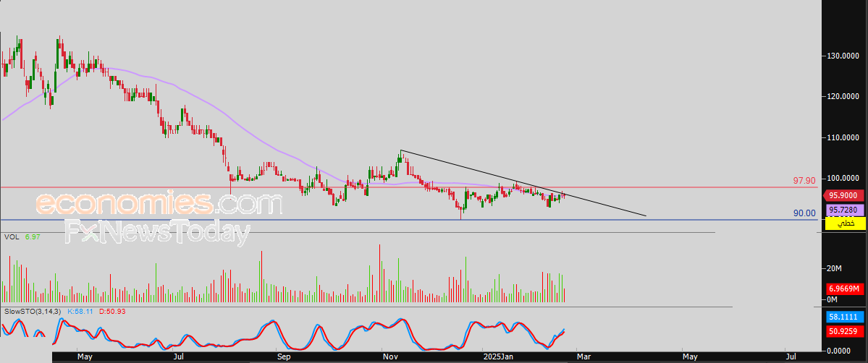Click the VOL indicator label
The image size is (868, 363).
[x=12, y=237]
